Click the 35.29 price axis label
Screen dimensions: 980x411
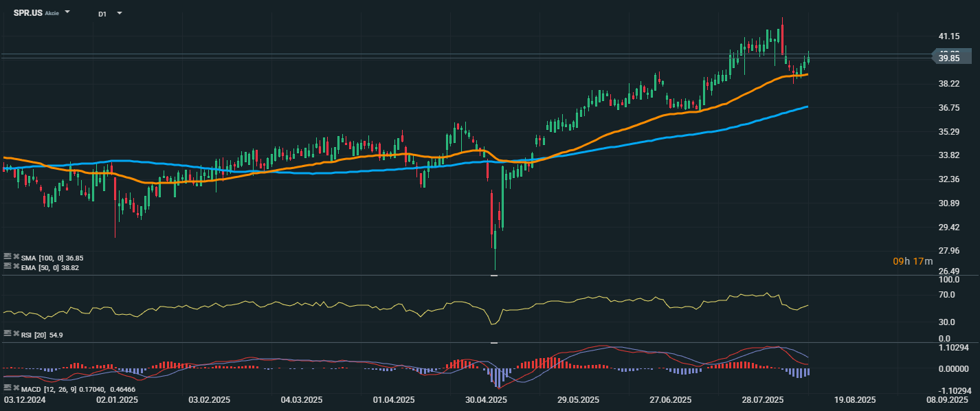pos(949,132)
